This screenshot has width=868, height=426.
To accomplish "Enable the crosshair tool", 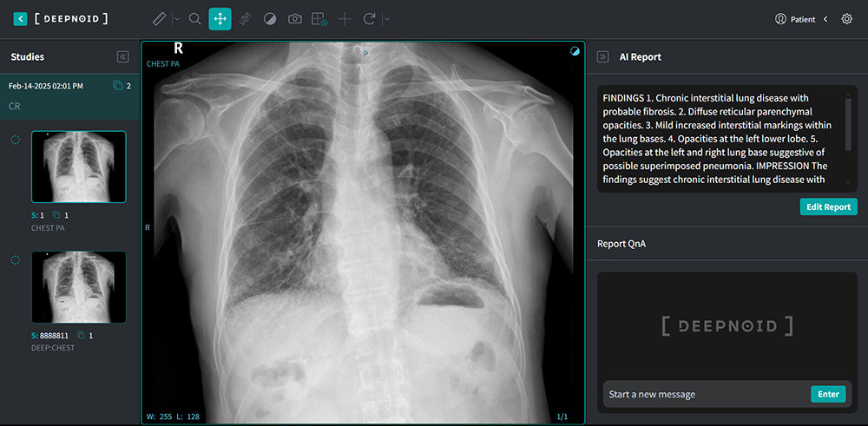I will (x=345, y=18).
